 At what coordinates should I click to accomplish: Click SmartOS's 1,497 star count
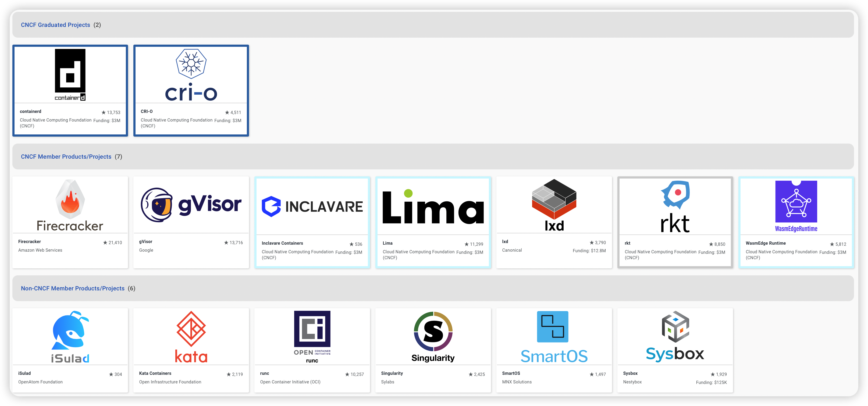coord(598,374)
